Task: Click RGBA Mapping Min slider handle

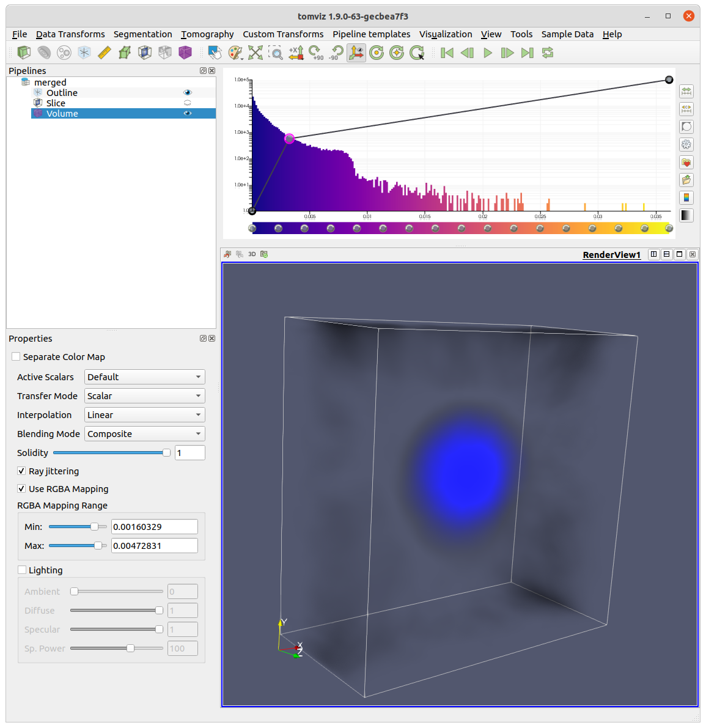Action: (94, 526)
